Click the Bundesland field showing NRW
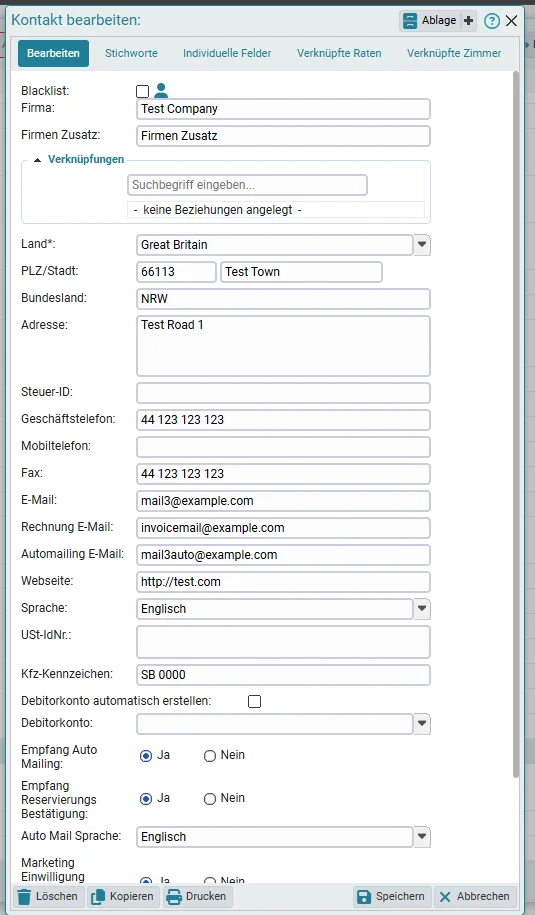Image resolution: width=535 pixels, height=915 pixels. [x=284, y=299]
